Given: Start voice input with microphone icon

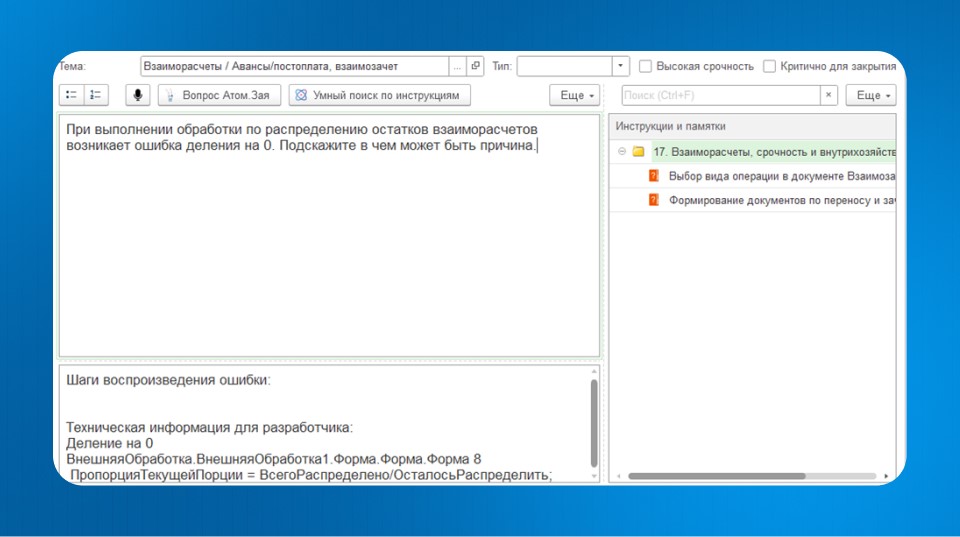Looking at the screenshot, I should click(138, 95).
